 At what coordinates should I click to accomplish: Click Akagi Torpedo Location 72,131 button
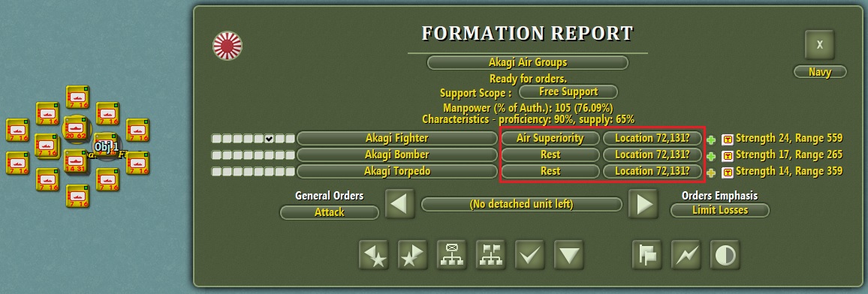point(652,171)
